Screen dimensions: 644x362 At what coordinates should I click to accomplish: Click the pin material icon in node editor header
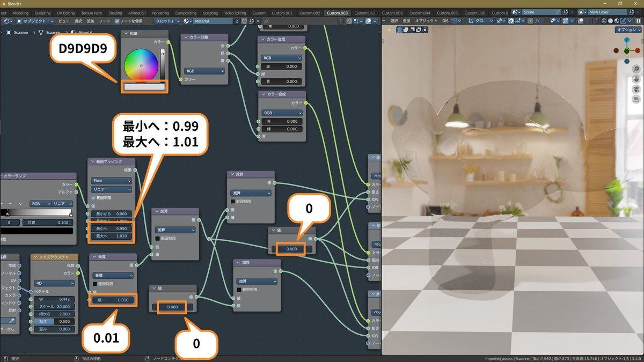click(x=267, y=21)
